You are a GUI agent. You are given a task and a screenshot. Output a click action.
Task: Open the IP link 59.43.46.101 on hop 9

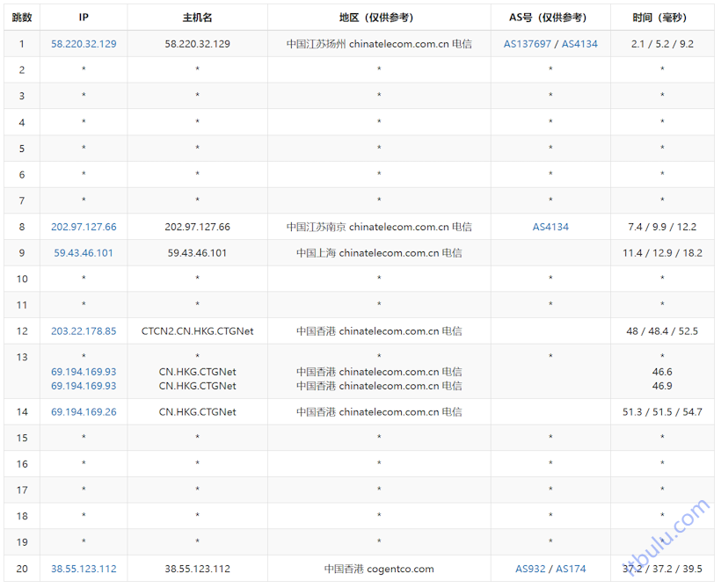(x=84, y=252)
